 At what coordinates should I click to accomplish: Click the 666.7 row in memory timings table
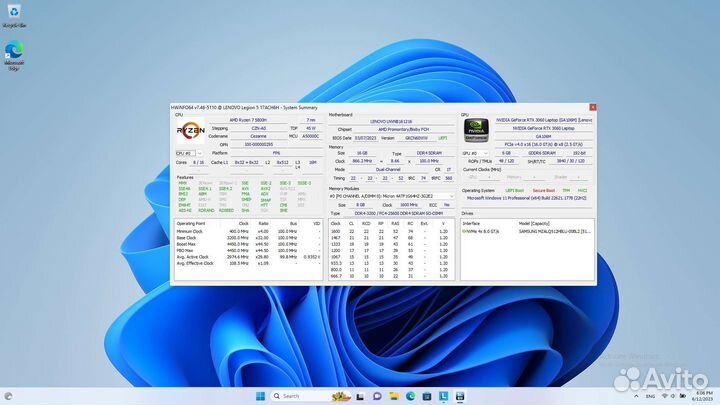[x=391, y=276]
